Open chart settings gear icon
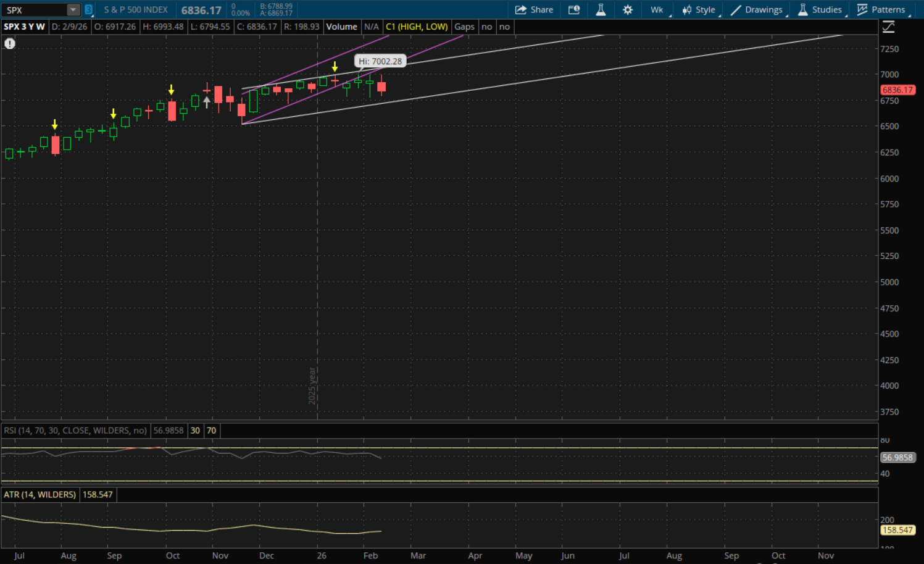The height and width of the screenshot is (564, 924). pos(628,10)
